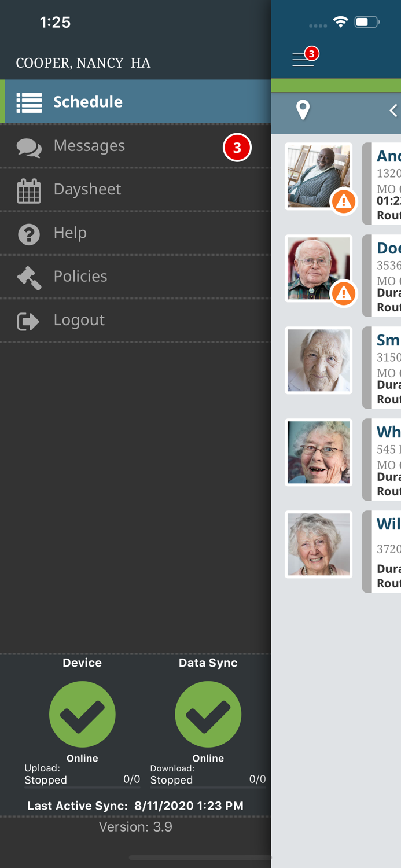Click the Policies gavel icon
The image size is (401, 868).
(29, 278)
